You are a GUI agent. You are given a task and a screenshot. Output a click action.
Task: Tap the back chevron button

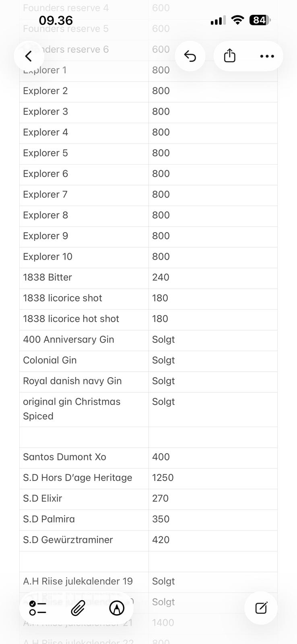pyautogui.click(x=29, y=56)
